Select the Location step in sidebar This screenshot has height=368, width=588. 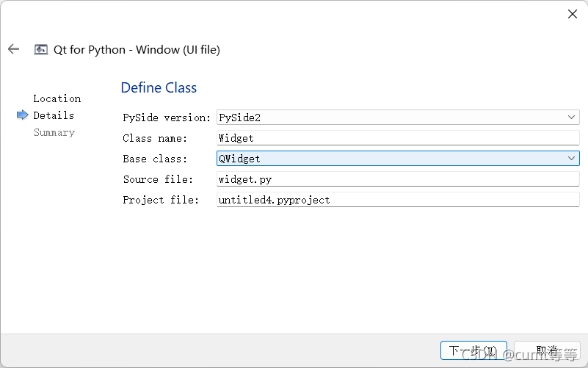click(57, 98)
